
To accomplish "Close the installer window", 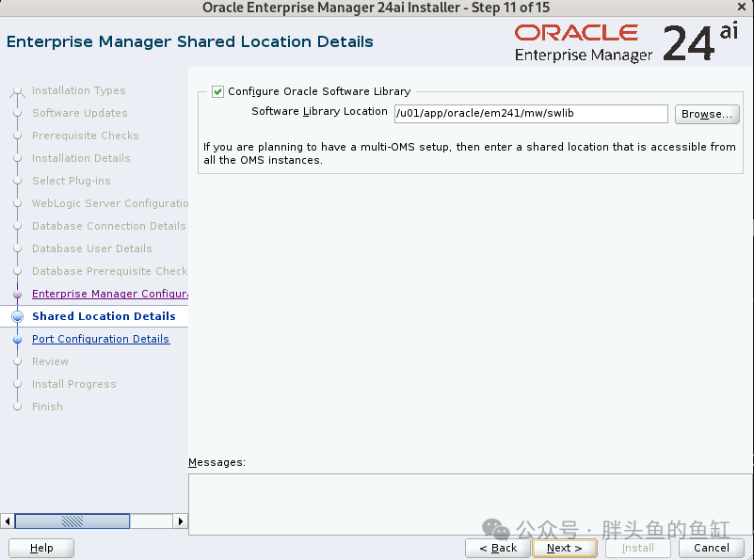I will [x=742, y=8].
